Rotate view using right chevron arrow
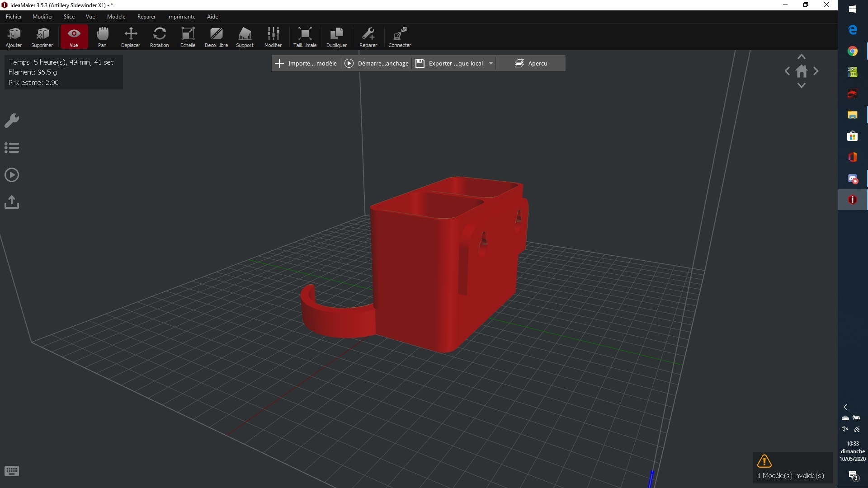 pos(816,71)
